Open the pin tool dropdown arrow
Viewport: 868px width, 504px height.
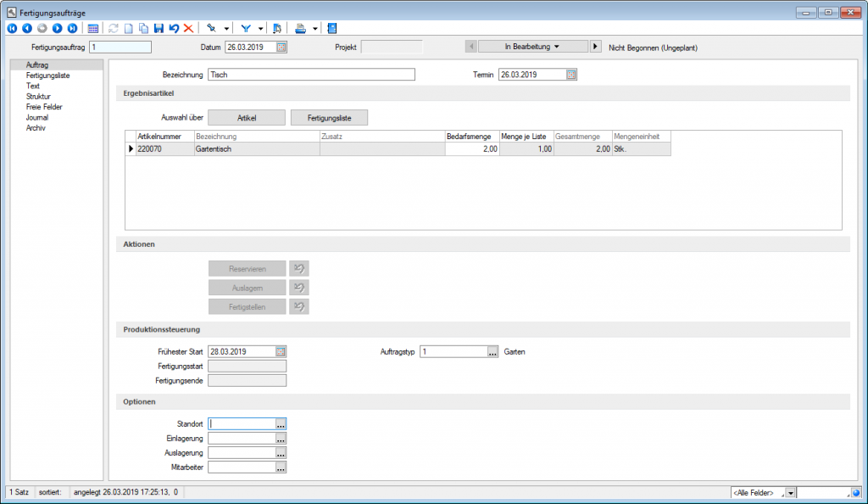point(226,28)
